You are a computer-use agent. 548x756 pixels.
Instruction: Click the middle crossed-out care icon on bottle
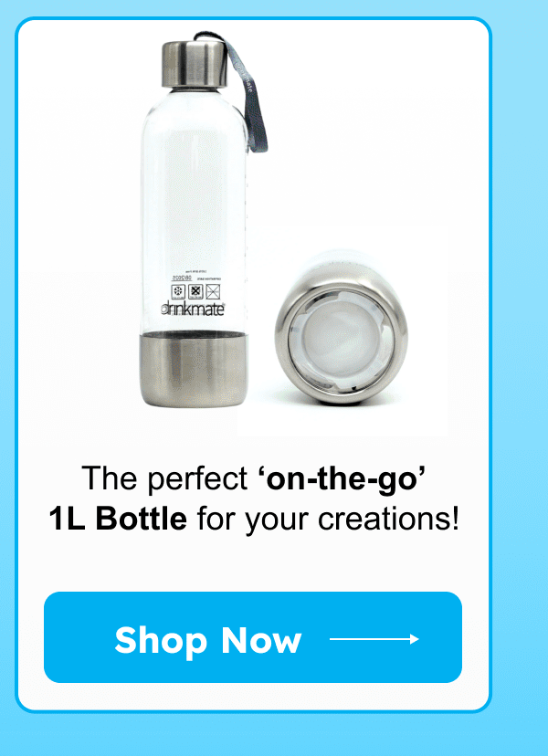pyautogui.click(x=195, y=291)
